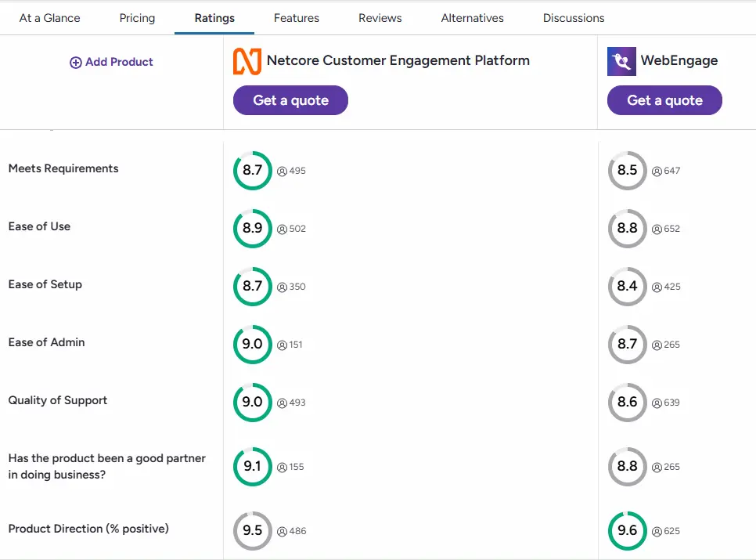
Task: Switch to the Pricing tab
Action: click(x=138, y=18)
